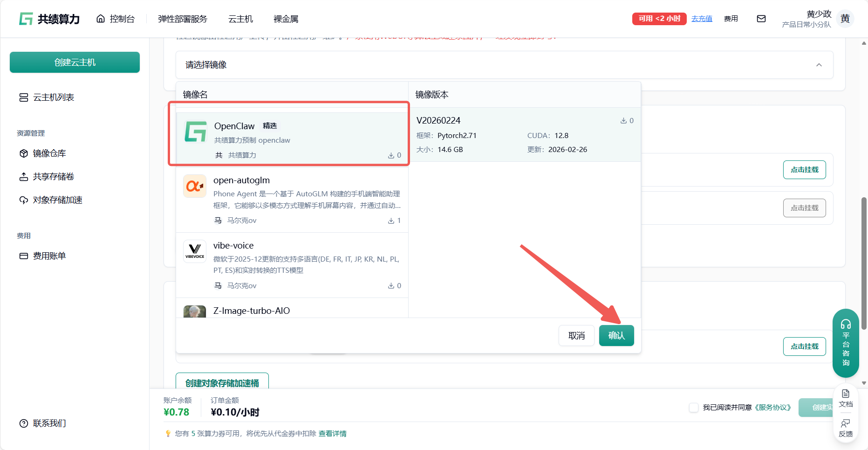
Task: Click the Z-Image-turbo-AIO thumbnail
Action: pyautogui.click(x=195, y=312)
